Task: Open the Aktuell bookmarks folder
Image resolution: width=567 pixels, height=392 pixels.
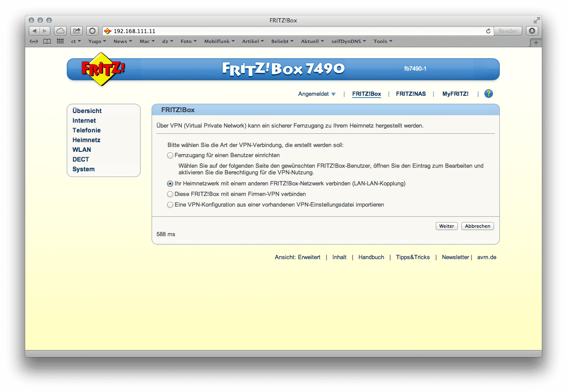Action: pyautogui.click(x=313, y=41)
